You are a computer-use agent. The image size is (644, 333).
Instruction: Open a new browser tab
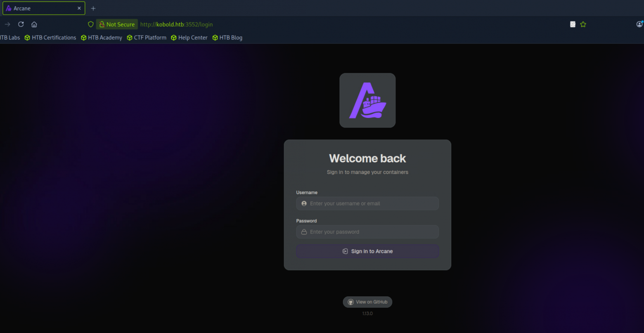tap(93, 8)
